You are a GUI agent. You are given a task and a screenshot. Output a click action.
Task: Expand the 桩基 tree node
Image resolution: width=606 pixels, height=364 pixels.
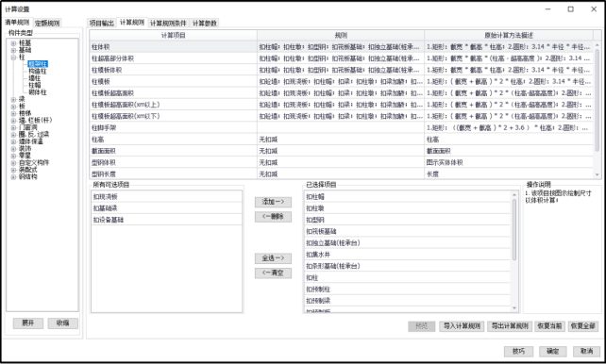14,43
